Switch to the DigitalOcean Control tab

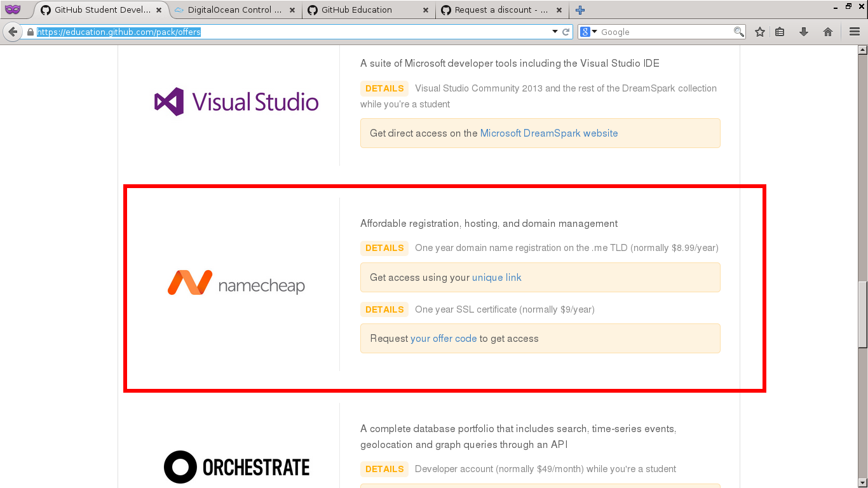click(x=234, y=10)
